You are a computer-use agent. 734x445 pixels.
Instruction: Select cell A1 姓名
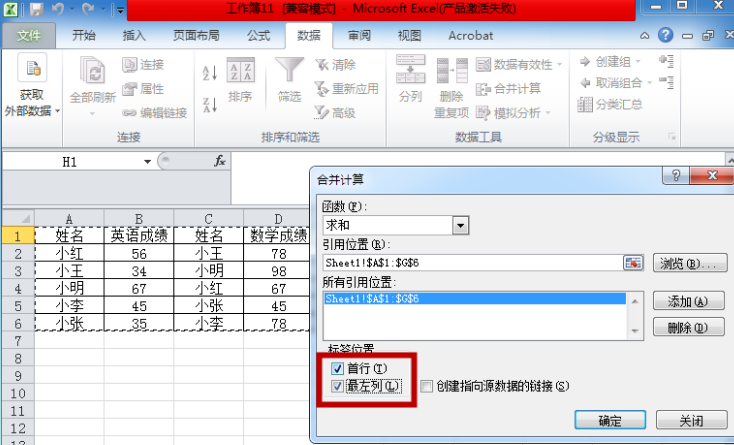69,235
